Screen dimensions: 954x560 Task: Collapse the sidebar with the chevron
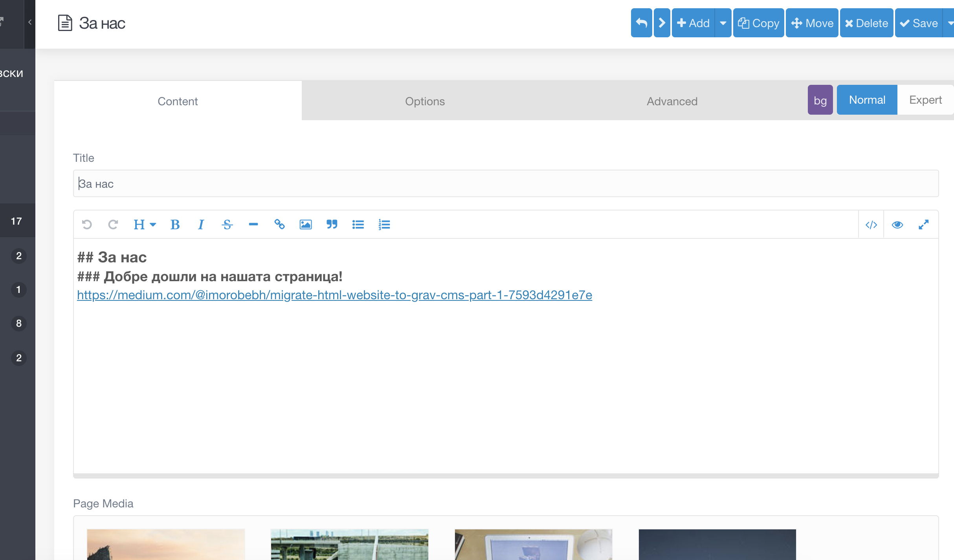(x=30, y=22)
